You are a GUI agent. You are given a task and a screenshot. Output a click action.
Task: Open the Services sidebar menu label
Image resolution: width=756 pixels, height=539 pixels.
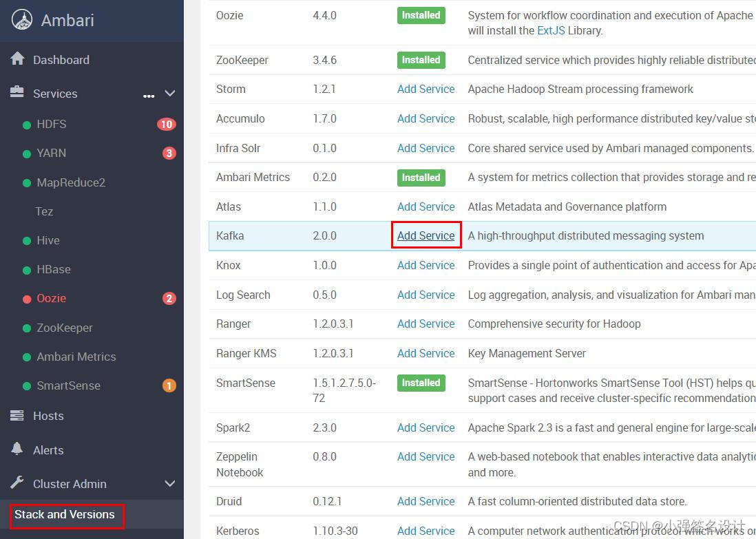[x=55, y=94]
